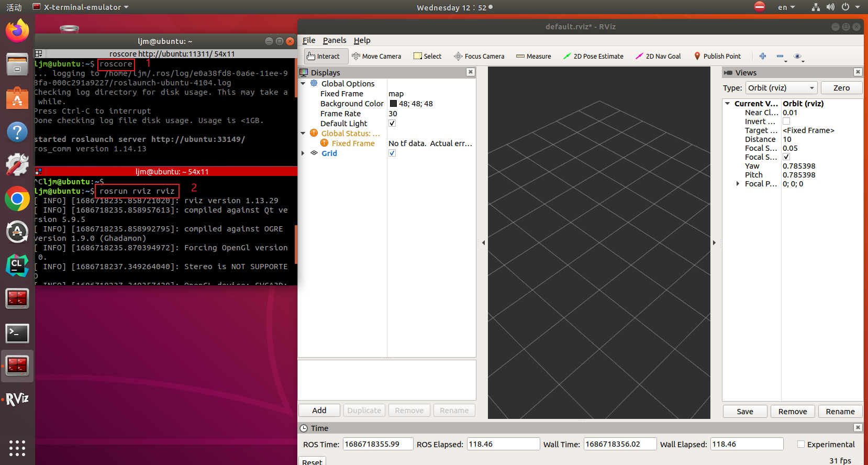Click Remove in the Views panel
The image size is (868, 465).
click(x=793, y=412)
